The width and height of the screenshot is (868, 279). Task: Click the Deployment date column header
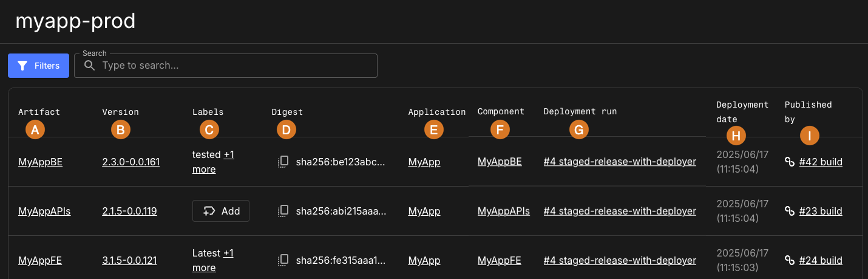(742, 111)
